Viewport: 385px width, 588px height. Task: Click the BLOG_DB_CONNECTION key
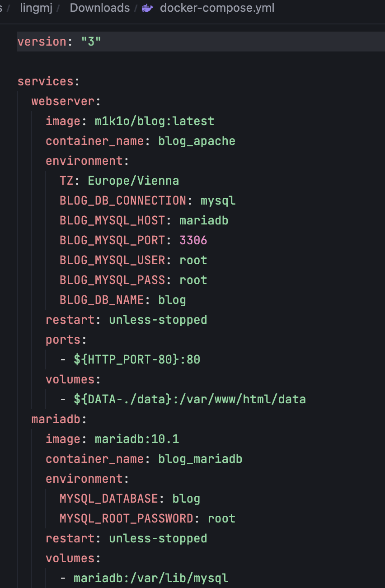[x=123, y=201]
